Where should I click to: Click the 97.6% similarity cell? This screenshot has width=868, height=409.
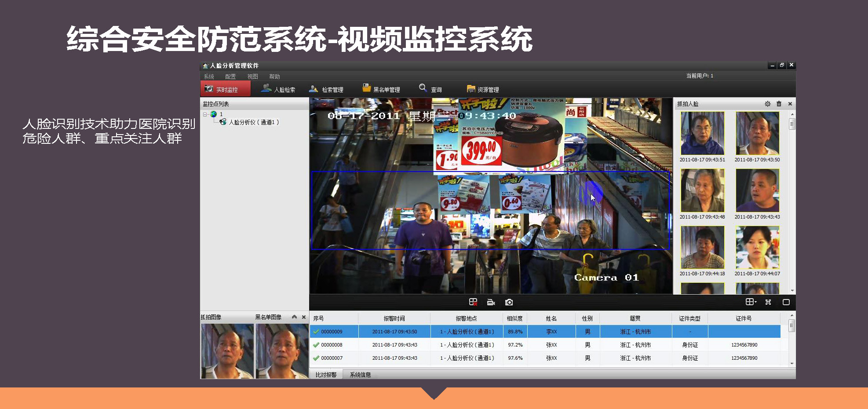point(515,358)
